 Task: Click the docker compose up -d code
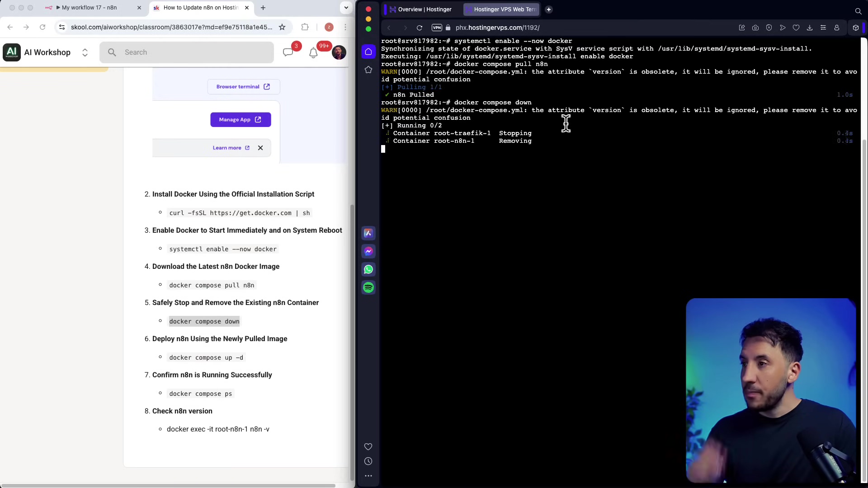[206, 357]
